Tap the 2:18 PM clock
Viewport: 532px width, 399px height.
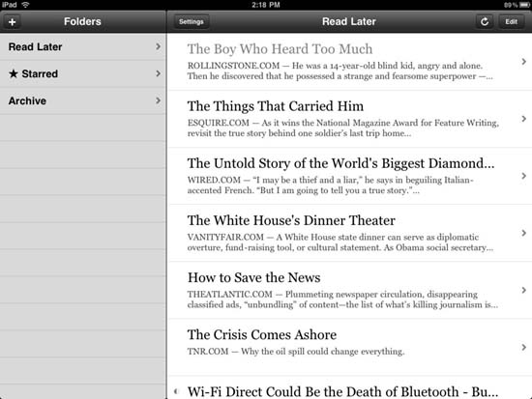[266, 5]
